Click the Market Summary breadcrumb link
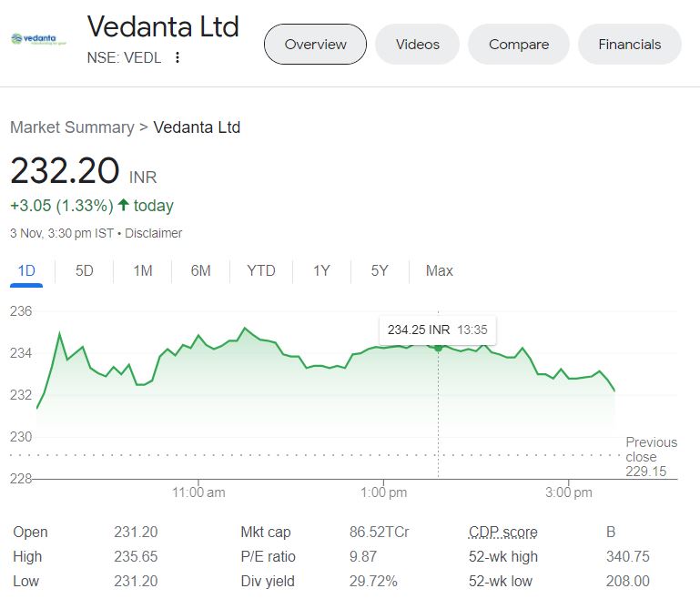Screen dimensions: 700x609 click(72, 127)
